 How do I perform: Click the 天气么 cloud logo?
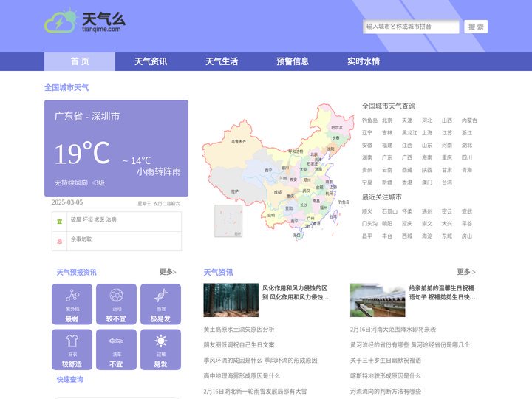click(85, 21)
